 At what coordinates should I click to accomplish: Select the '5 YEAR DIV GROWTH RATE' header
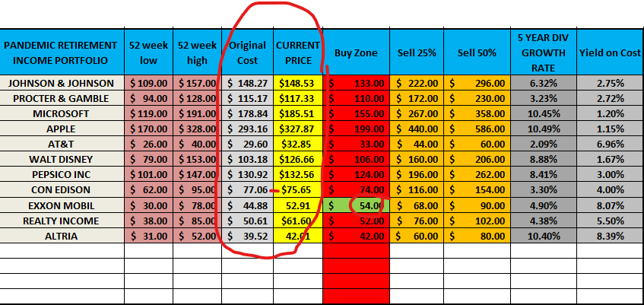click(544, 52)
